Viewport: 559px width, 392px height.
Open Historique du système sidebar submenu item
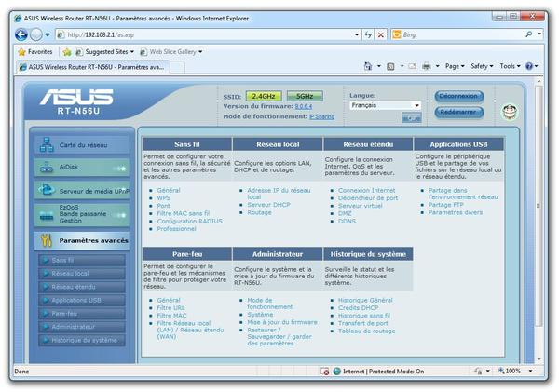(x=82, y=341)
